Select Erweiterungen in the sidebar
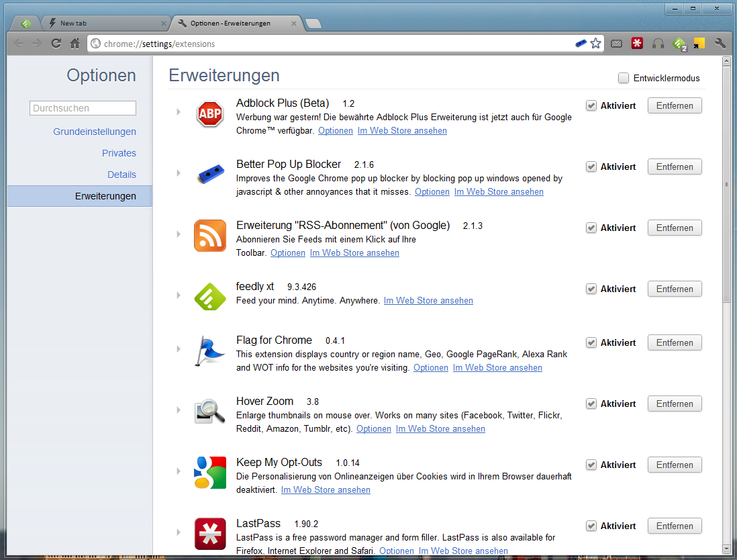The height and width of the screenshot is (560, 737). (x=79, y=196)
